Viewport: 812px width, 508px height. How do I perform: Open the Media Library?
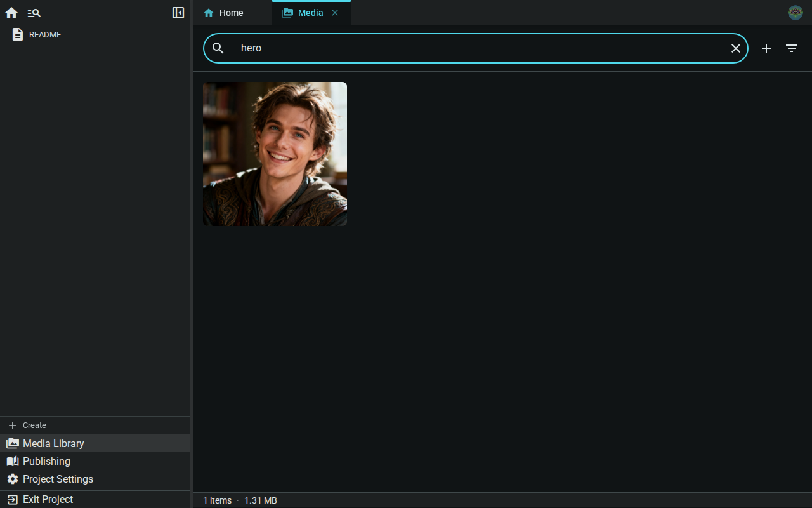tap(95, 443)
